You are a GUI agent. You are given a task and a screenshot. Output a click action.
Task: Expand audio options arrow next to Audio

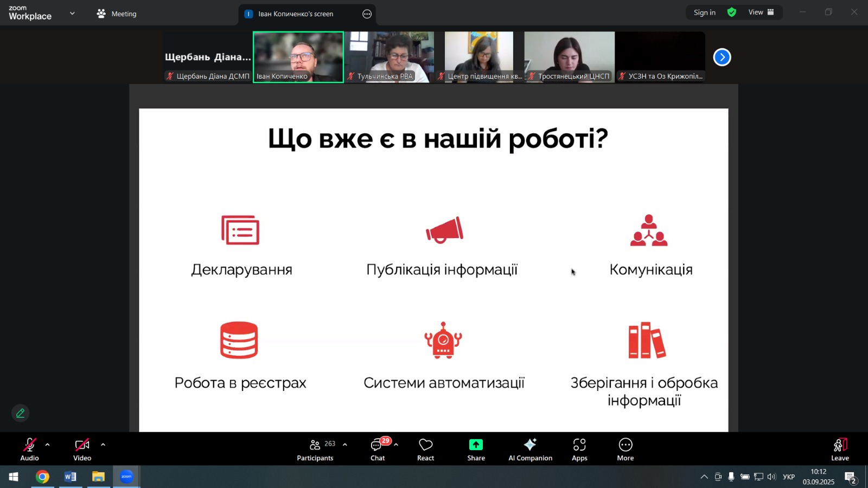pyautogui.click(x=48, y=445)
